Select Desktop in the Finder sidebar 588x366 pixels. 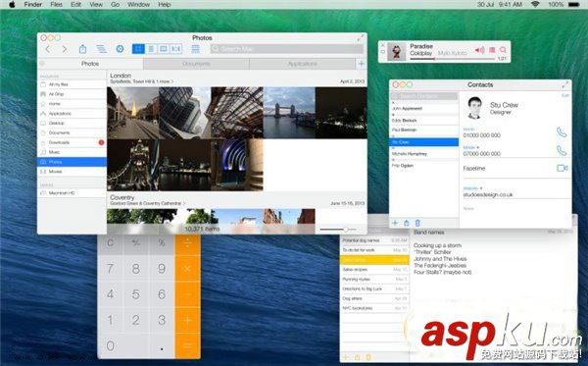72,123
